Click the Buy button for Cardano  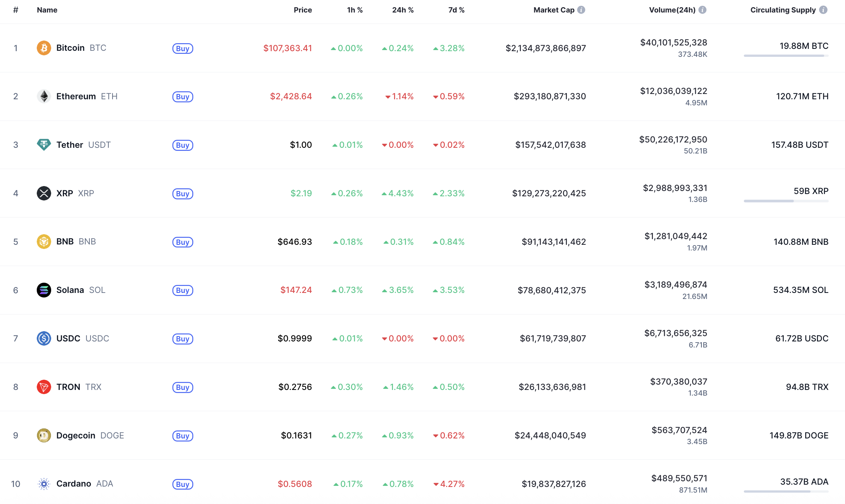[x=183, y=484]
